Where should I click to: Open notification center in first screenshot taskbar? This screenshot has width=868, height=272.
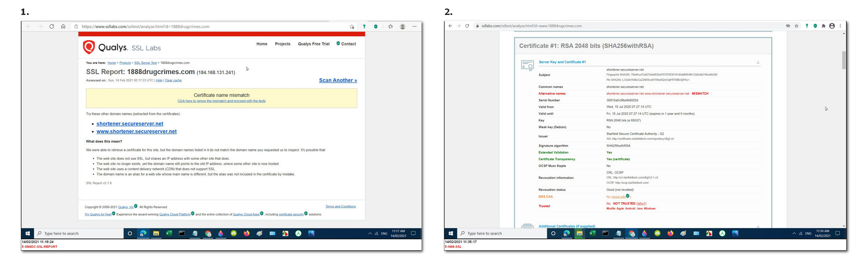click(413, 233)
